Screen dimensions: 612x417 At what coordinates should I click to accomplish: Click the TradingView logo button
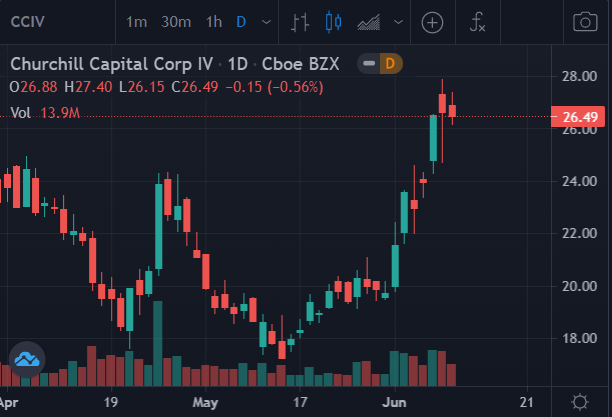pos(27,360)
